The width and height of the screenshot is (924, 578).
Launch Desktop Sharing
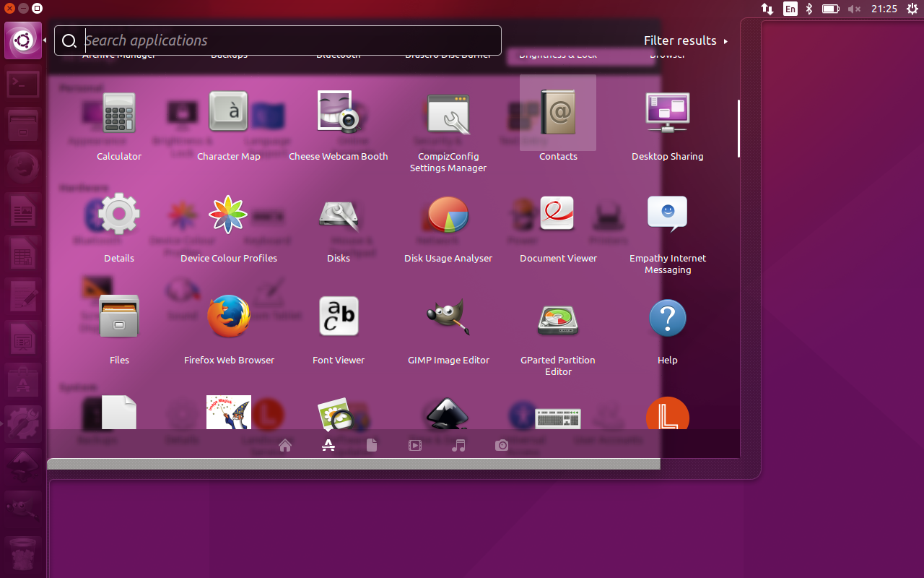point(668,113)
